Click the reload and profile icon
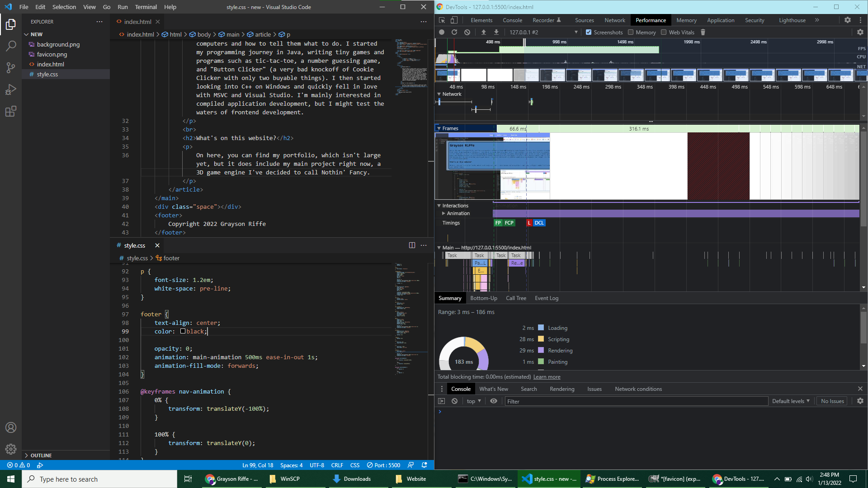The height and width of the screenshot is (488, 868). click(x=454, y=32)
